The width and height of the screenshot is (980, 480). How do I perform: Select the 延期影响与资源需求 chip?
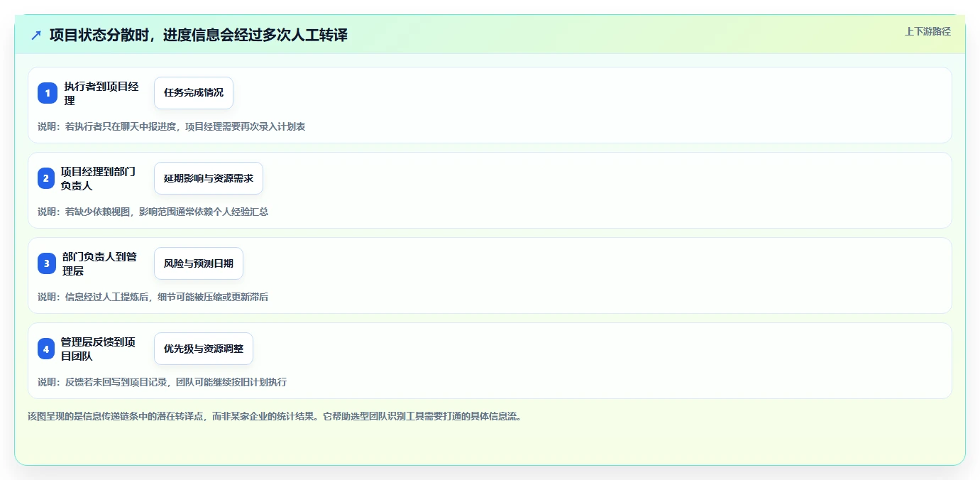209,178
